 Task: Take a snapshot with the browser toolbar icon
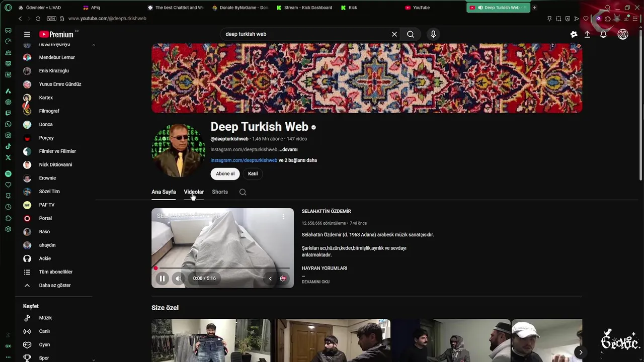point(558,19)
